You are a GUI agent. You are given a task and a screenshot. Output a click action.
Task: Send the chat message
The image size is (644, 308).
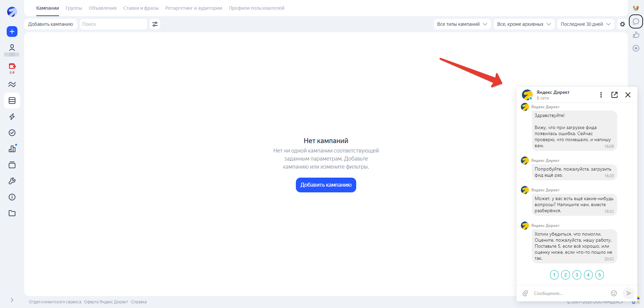point(629,293)
